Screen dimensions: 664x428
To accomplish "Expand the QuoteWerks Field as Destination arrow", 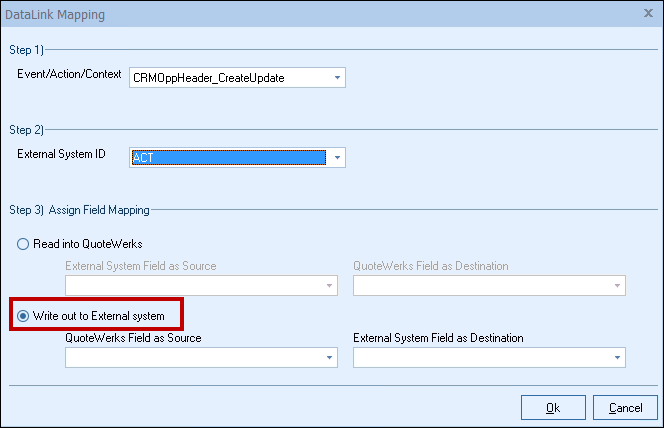I will 617,286.
